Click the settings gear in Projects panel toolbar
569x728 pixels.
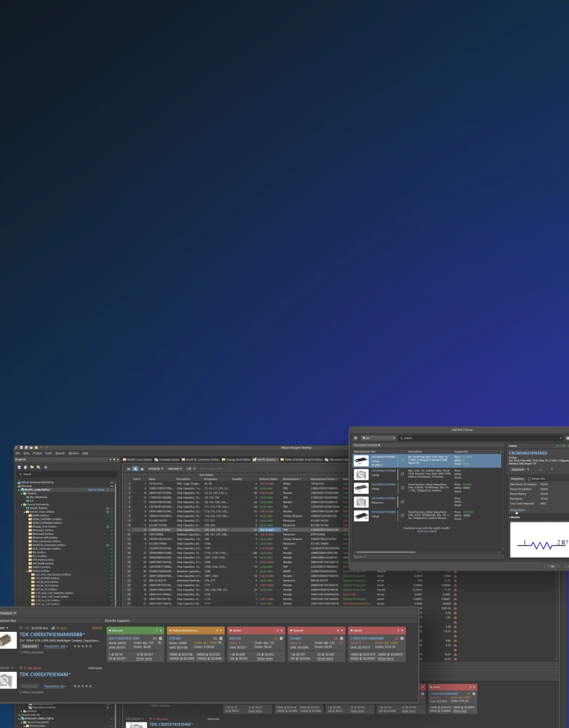coord(46,467)
